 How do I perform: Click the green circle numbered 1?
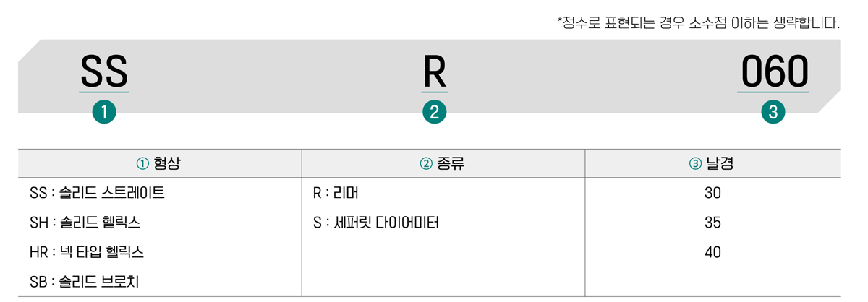pyautogui.click(x=104, y=112)
